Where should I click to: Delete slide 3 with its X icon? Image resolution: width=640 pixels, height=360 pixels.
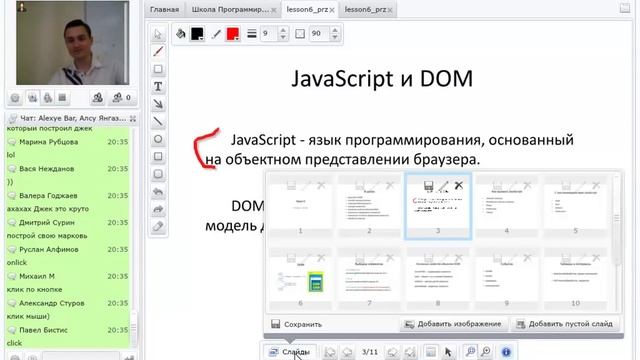(x=459, y=186)
